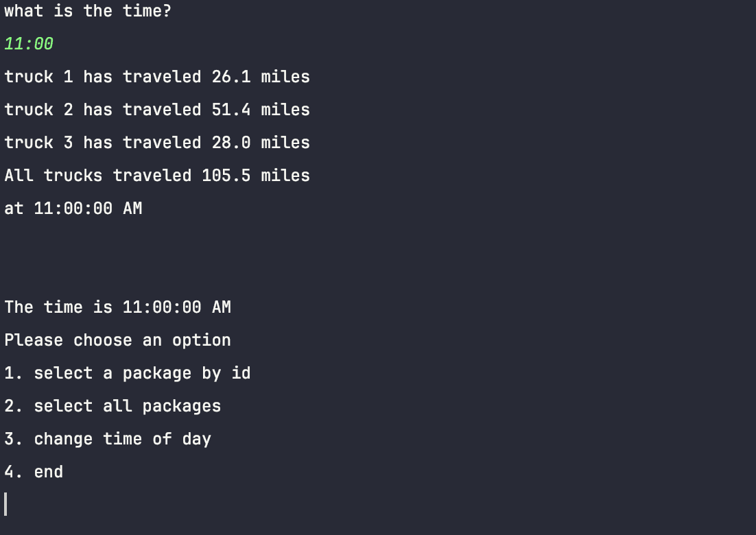Select the truck 3 mileage output line
The height and width of the screenshot is (535, 756).
[156, 143]
